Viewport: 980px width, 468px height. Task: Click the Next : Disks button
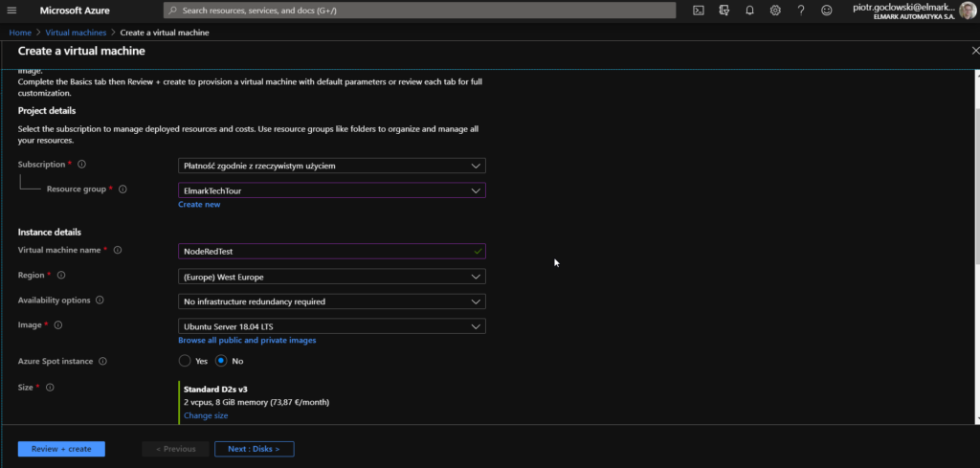[254, 449]
